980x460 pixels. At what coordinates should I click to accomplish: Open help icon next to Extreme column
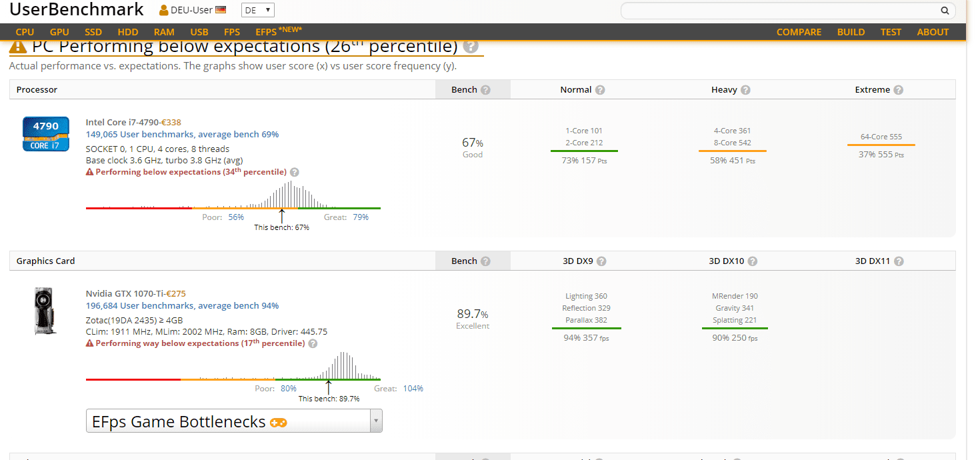(898, 90)
